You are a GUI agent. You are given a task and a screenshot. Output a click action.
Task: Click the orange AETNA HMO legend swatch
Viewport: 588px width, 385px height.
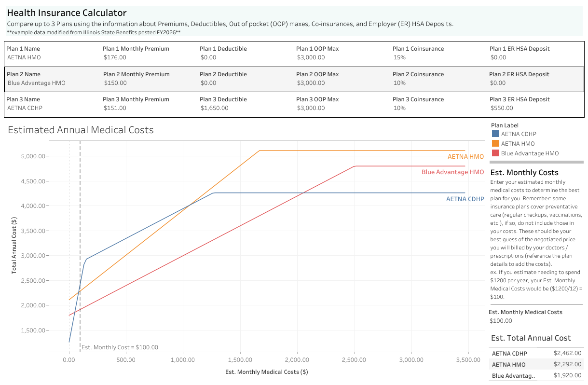click(x=495, y=144)
